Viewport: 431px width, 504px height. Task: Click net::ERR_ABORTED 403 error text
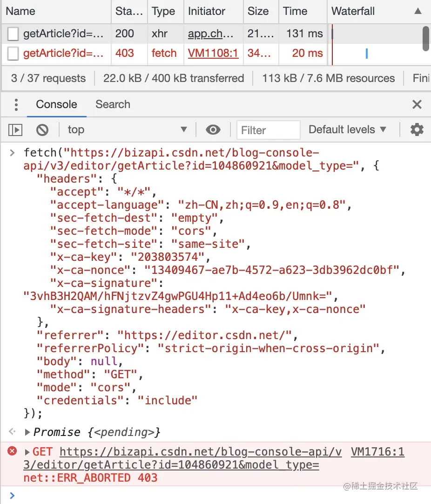(x=90, y=478)
